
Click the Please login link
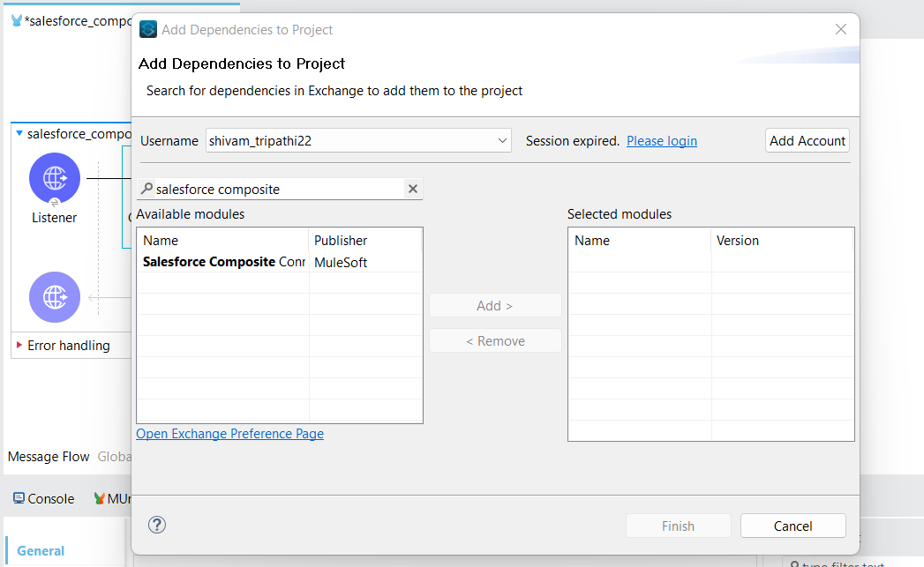coord(662,141)
